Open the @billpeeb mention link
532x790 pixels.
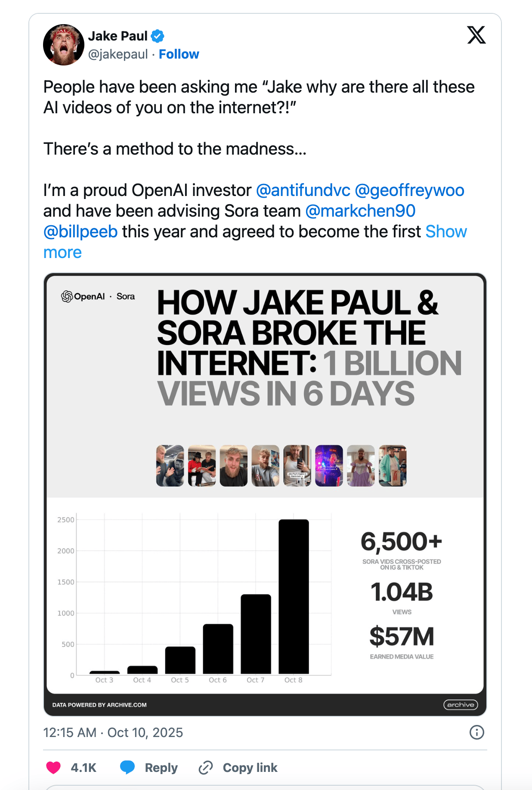pos(80,232)
